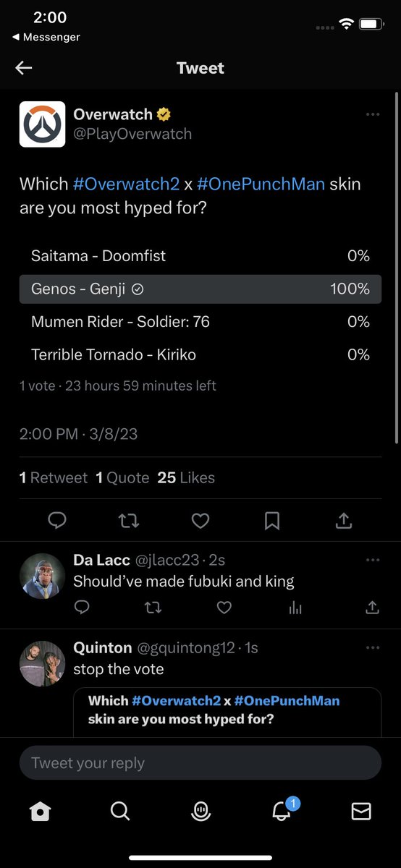Viewport: 401px width, 868px height.
Task: Open the #Overwatch2 hashtag in tweet text
Action: pyautogui.click(x=126, y=184)
